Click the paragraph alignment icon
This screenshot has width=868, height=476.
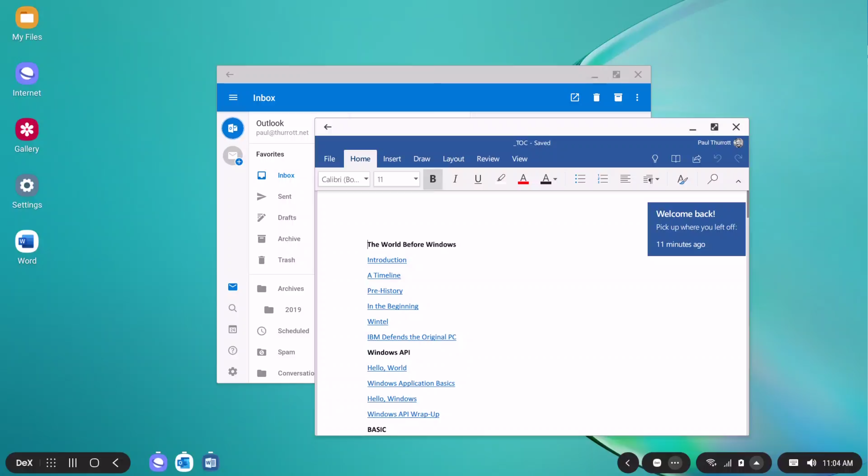[625, 179]
